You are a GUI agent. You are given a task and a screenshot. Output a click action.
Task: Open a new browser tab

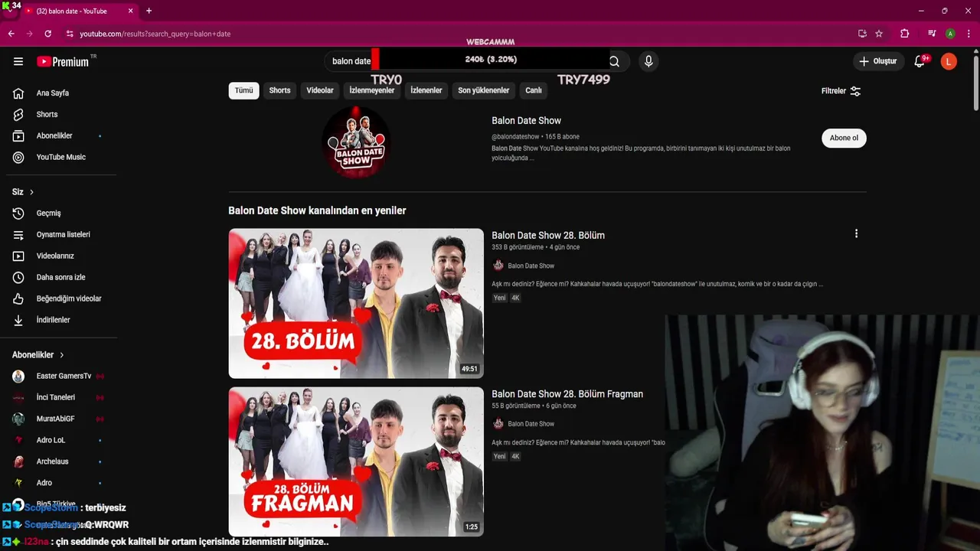[x=149, y=11]
